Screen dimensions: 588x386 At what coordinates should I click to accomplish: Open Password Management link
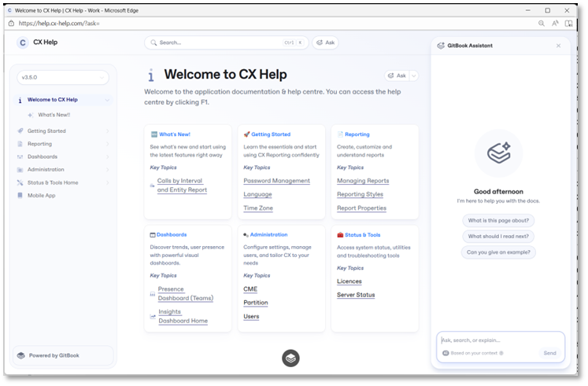(x=277, y=181)
